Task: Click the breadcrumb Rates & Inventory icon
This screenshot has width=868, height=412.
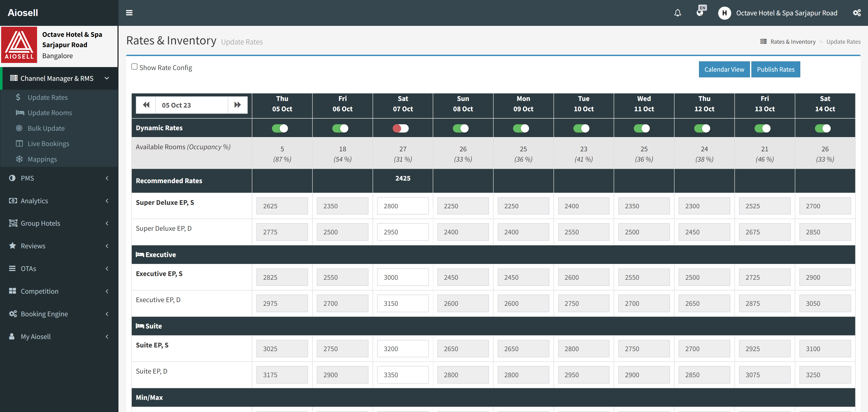Action: 763,41
